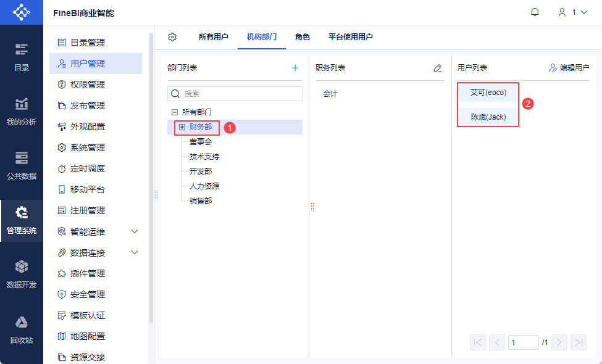Click the pencil icon in 职务列表

coord(438,68)
